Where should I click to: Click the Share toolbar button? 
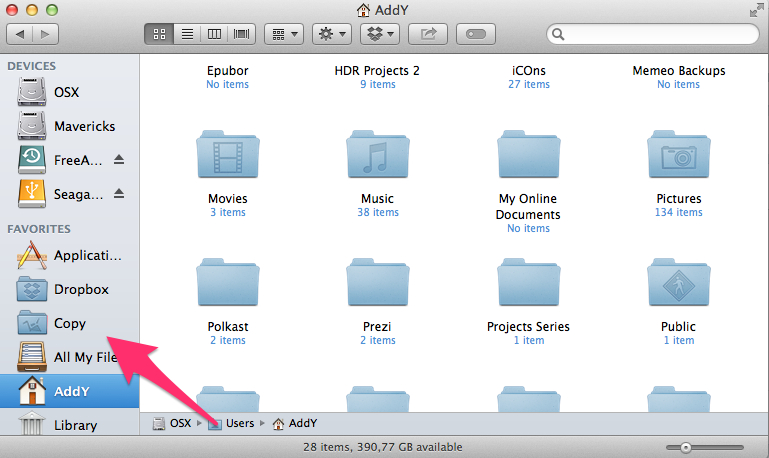click(428, 34)
